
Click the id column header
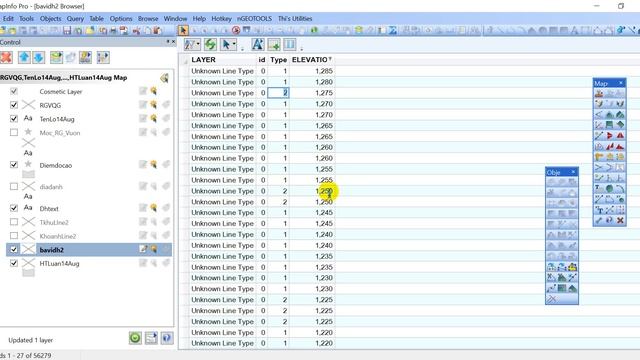(262, 60)
